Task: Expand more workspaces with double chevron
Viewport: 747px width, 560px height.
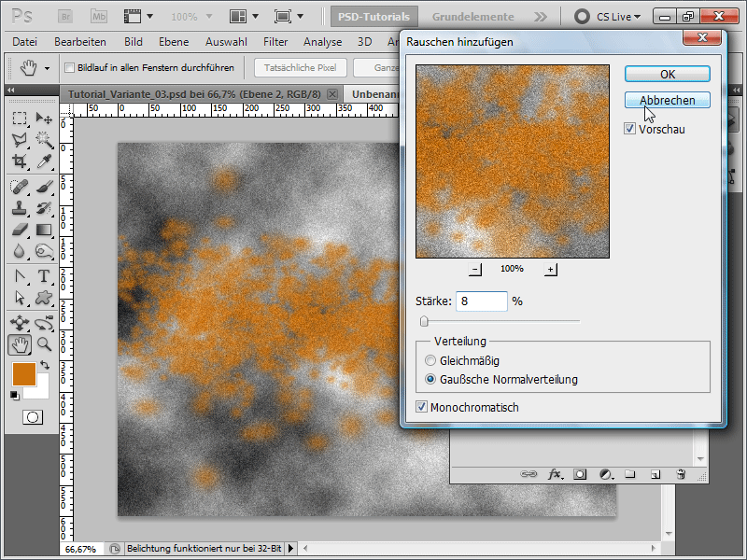Action: [541, 17]
